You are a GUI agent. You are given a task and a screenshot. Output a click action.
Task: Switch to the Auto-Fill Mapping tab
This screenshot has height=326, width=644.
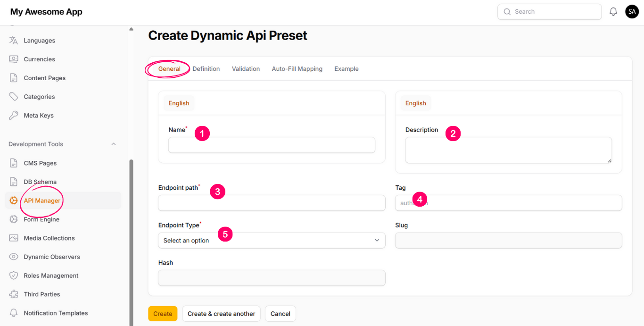point(297,69)
